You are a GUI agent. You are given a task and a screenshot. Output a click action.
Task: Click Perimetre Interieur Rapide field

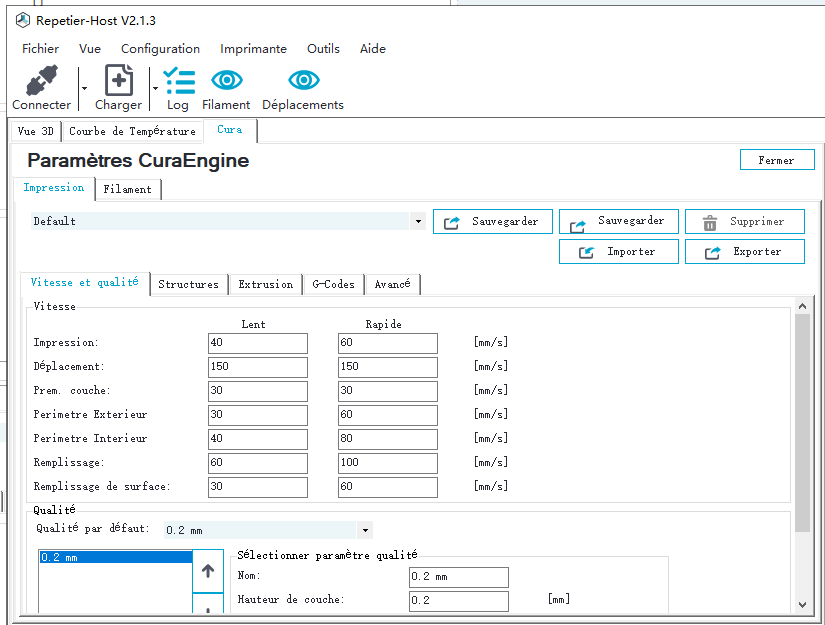pyautogui.click(x=388, y=439)
